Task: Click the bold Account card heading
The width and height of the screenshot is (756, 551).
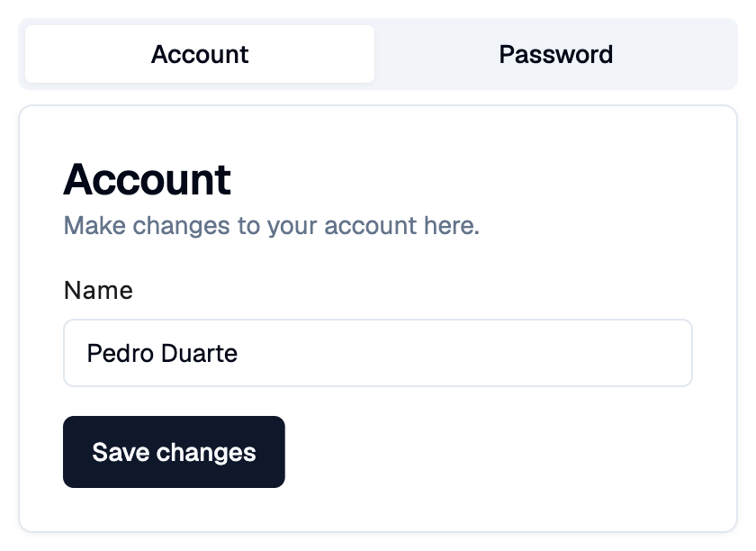Action: (x=147, y=179)
